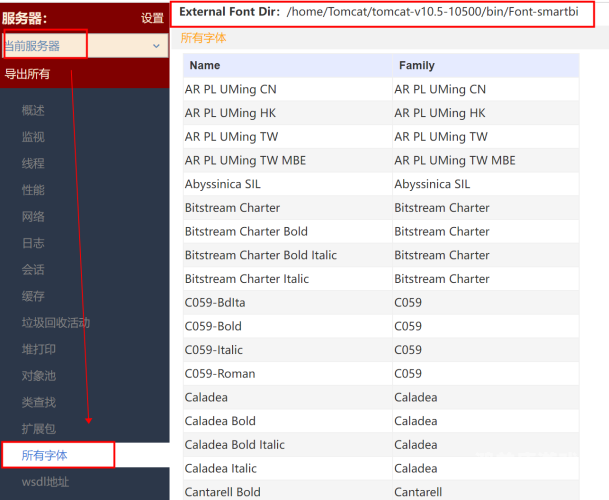Click the 导出所有 export all button
Image resolution: width=609 pixels, height=500 pixels.
click(28, 74)
